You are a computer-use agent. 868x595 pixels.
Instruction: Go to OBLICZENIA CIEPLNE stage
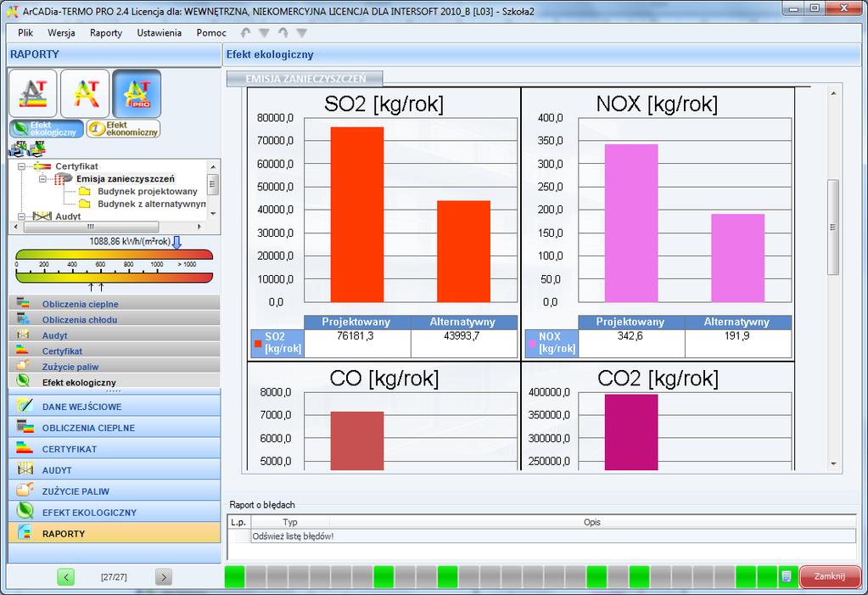pyautogui.click(x=115, y=427)
